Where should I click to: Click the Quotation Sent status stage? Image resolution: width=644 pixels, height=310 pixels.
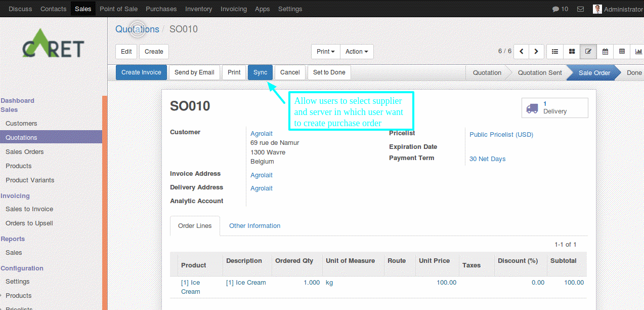(x=539, y=73)
